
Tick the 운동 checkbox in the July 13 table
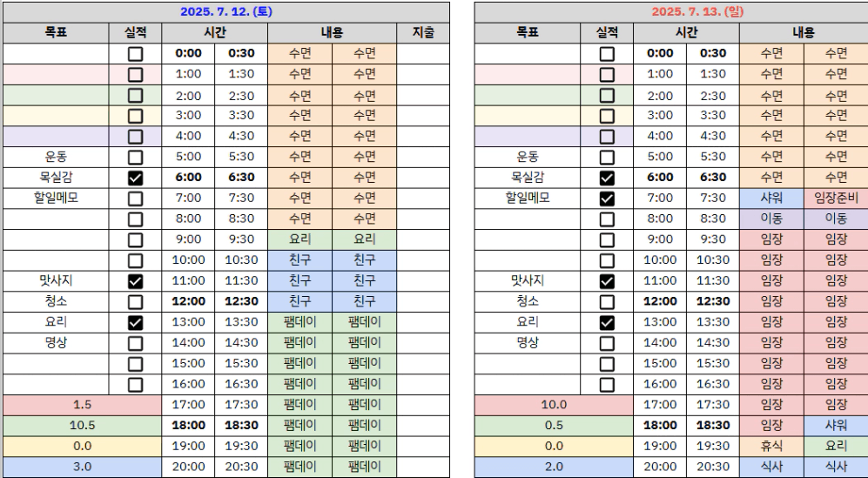607,158
